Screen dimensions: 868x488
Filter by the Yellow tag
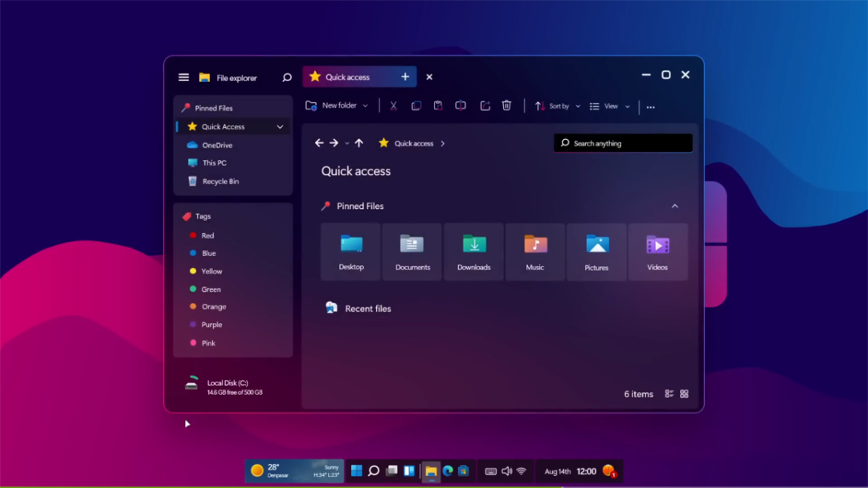point(211,272)
